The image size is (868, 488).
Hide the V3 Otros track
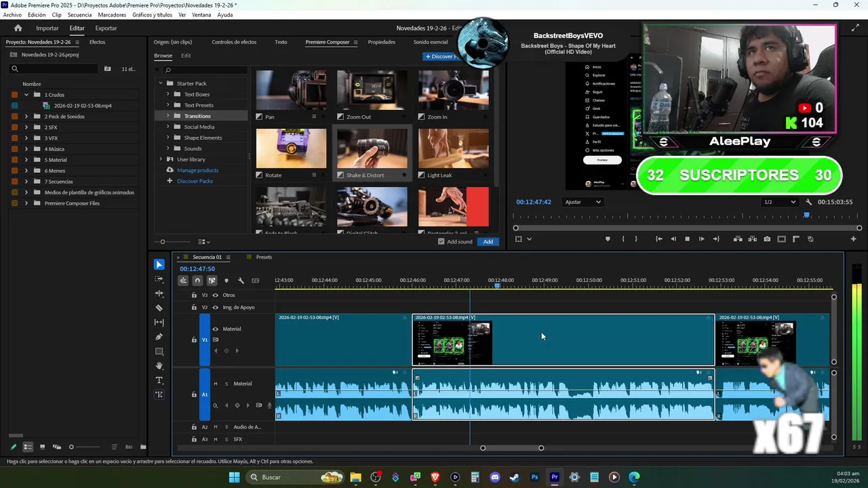pos(216,295)
